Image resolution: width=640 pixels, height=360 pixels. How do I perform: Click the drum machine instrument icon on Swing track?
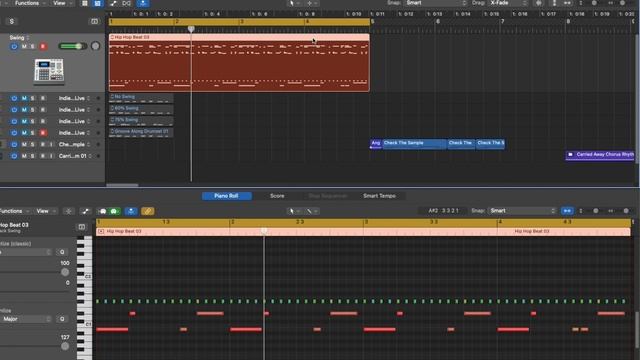point(49,71)
